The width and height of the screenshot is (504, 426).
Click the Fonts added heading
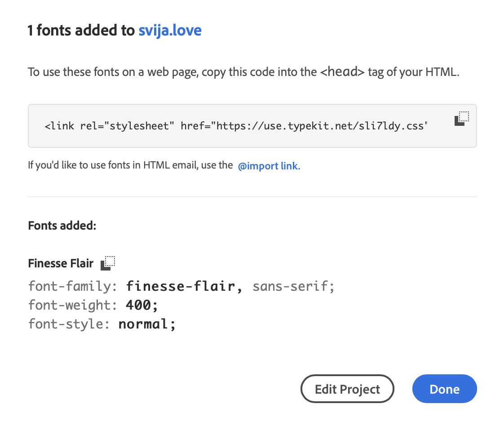click(x=62, y=226)
